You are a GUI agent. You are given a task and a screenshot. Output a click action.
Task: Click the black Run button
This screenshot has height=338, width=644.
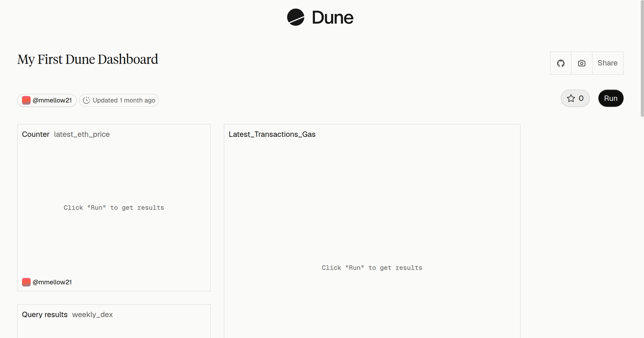(x=611, y=98)
